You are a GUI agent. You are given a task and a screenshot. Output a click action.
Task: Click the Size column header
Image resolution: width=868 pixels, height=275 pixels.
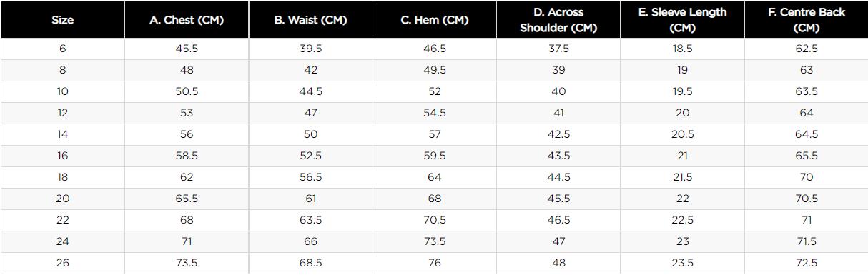click(x=62, y=20)
